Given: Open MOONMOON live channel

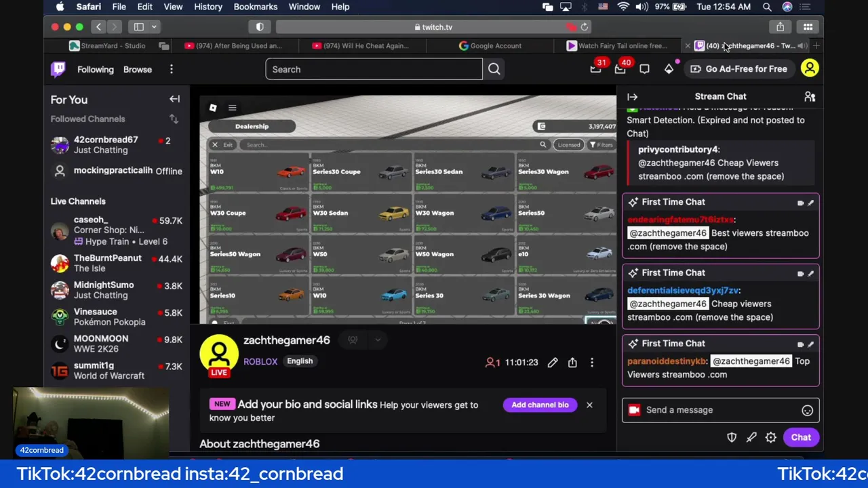Looking at the screenshot, I should [117, 344].
